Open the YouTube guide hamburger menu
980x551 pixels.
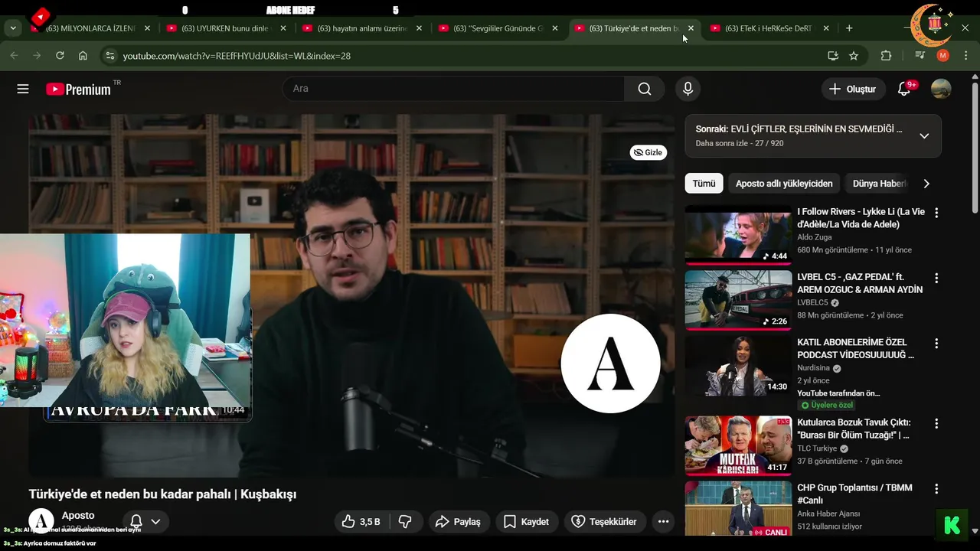click(x=23, y=89)
